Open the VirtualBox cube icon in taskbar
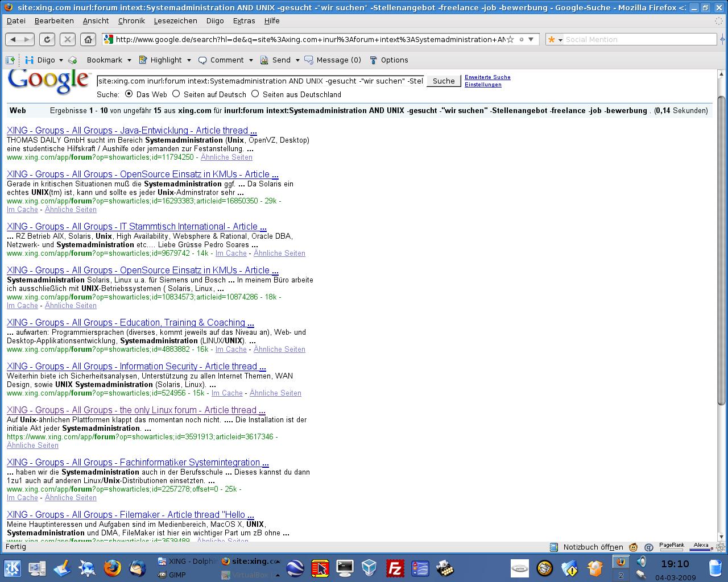This screenshot has width=728, height=582. coord(370,568)
